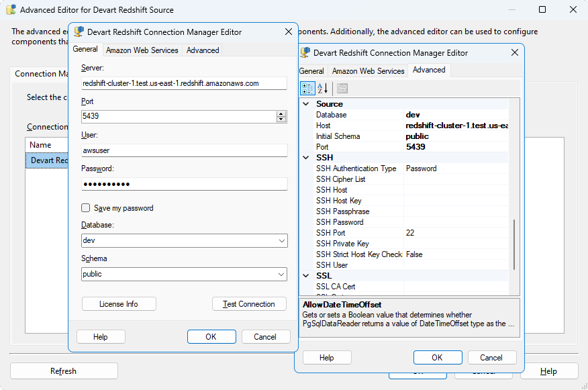Close the right Connection Manager Editor dialog

[515, 52]
